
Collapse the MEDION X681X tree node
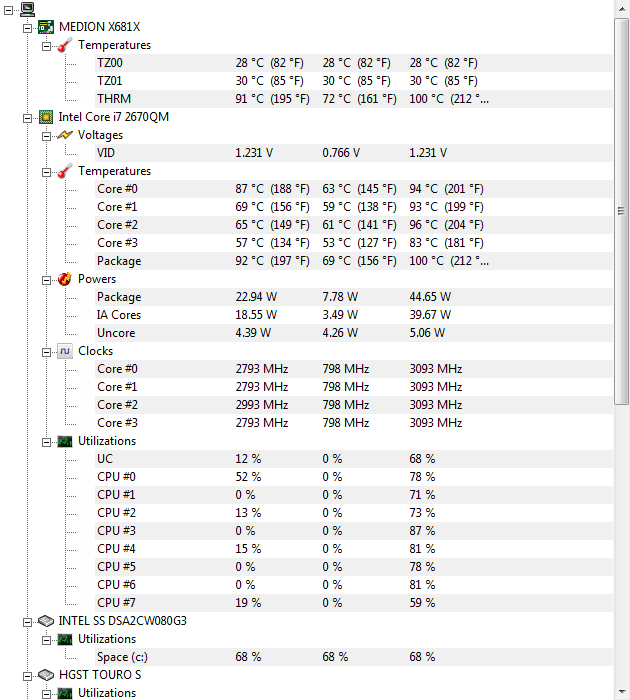(x=28, y=27)
